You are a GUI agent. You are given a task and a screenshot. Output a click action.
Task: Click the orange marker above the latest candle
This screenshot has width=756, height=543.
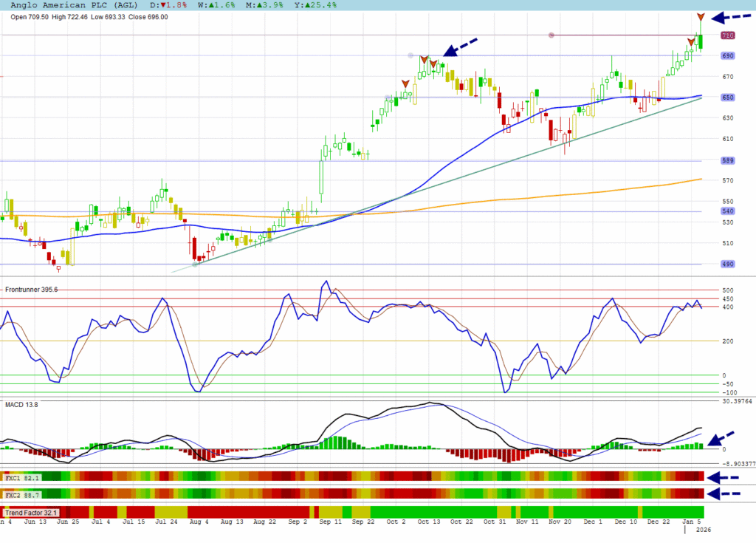701,16
